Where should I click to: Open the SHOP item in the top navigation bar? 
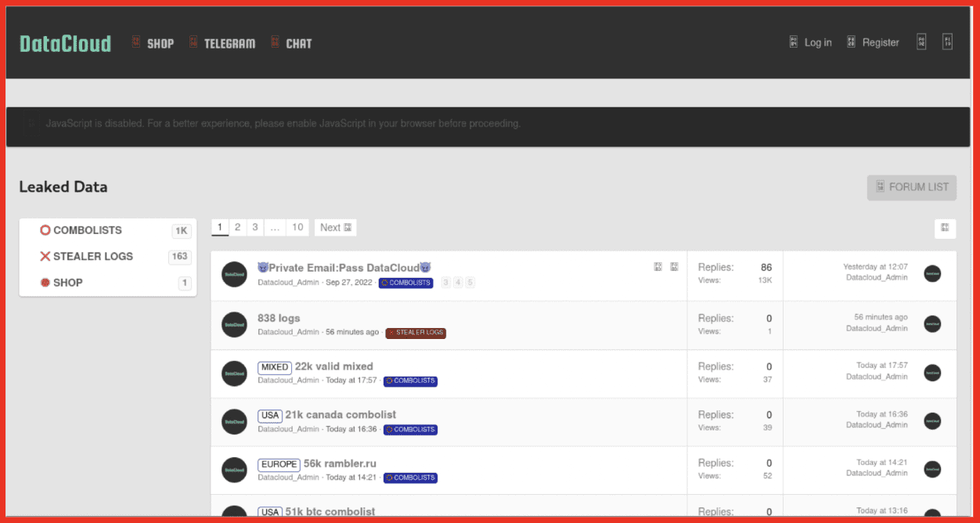160,43
